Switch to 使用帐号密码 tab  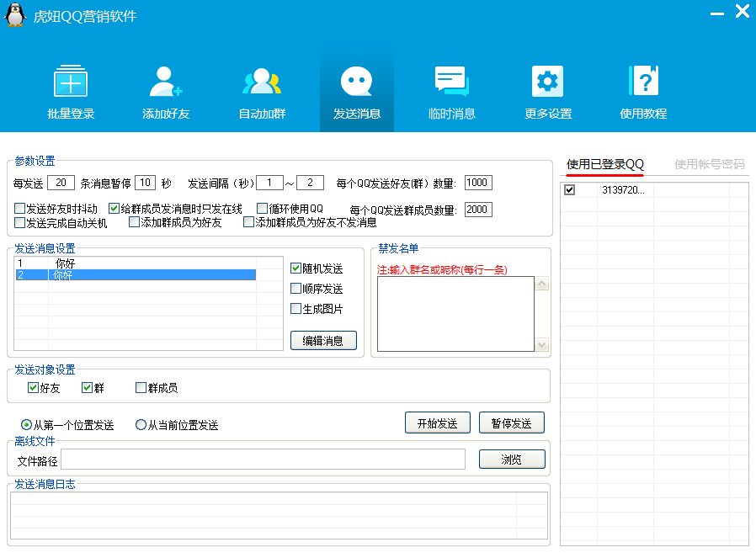[709, 164]
